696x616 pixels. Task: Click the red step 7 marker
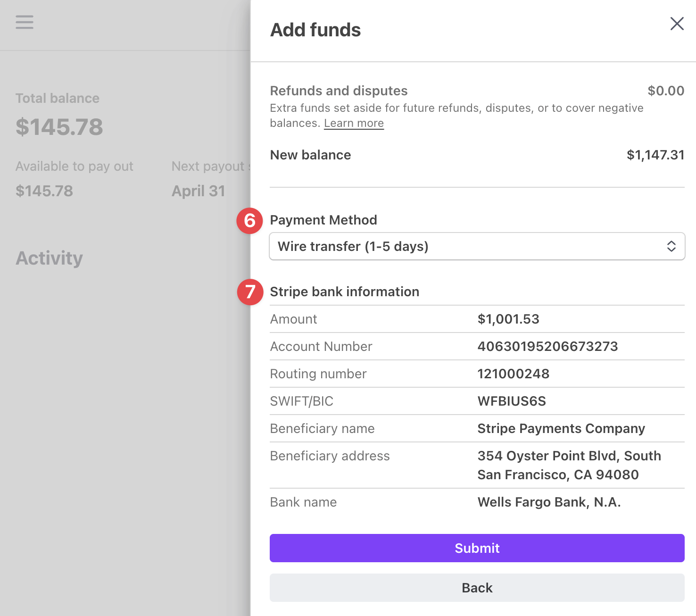coord(250,292)
